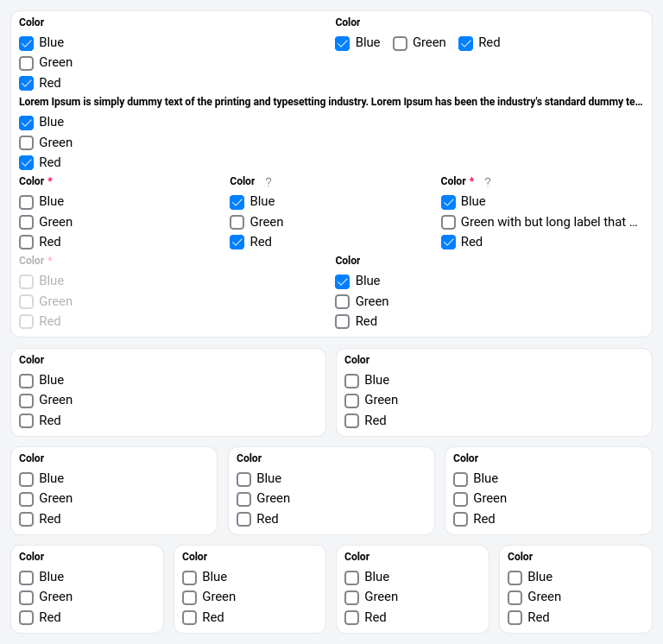Check Green in required group lacking help icon
The height and width of the screenshot is (644, 663).
tap(27, 222)
